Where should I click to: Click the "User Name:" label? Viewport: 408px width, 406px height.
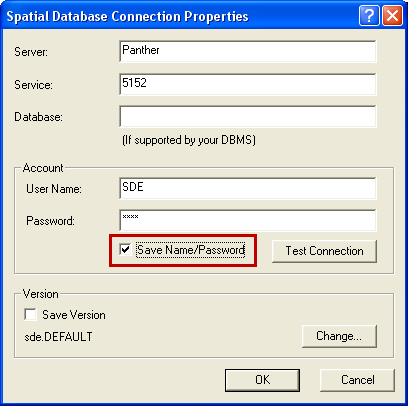54,189
